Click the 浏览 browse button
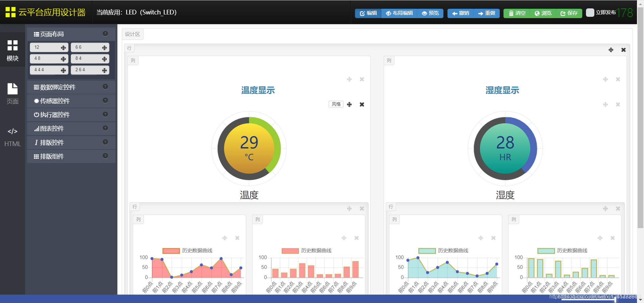The width and height of the screenshot is (644, 303). (543, 13)
